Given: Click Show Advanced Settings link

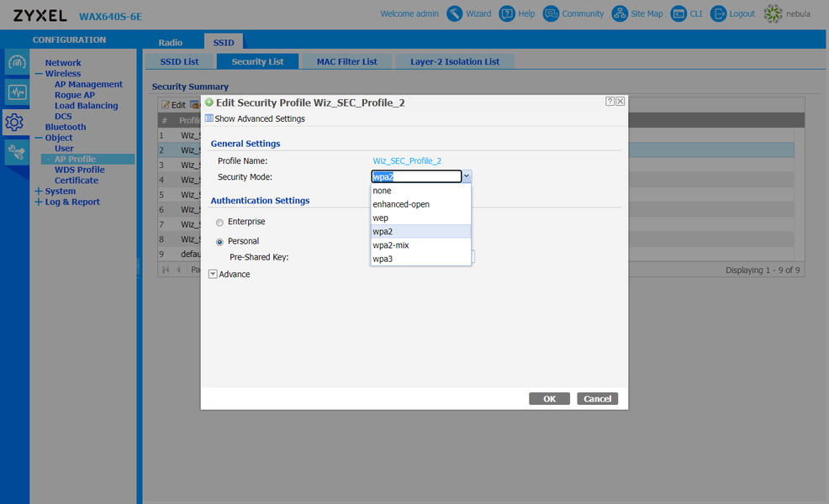Looking at the screenshot, I should click(260, 119).
